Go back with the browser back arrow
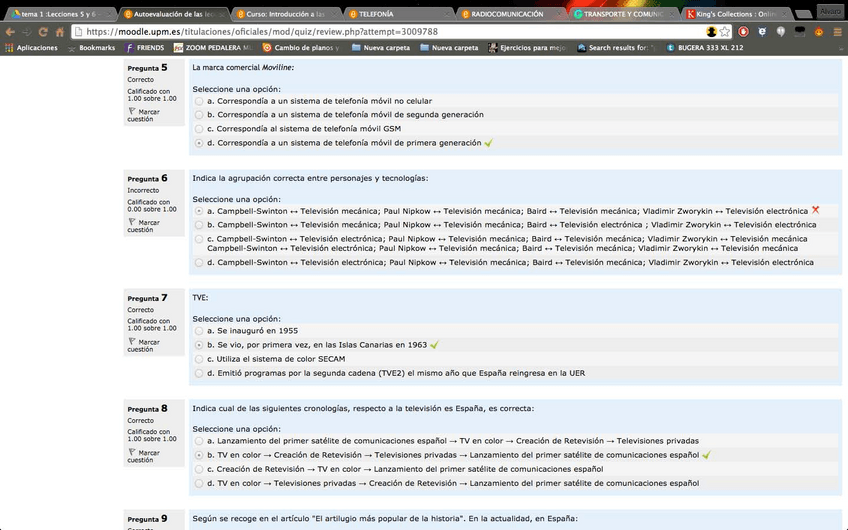 pyautogui.click(x=10, y=31)
